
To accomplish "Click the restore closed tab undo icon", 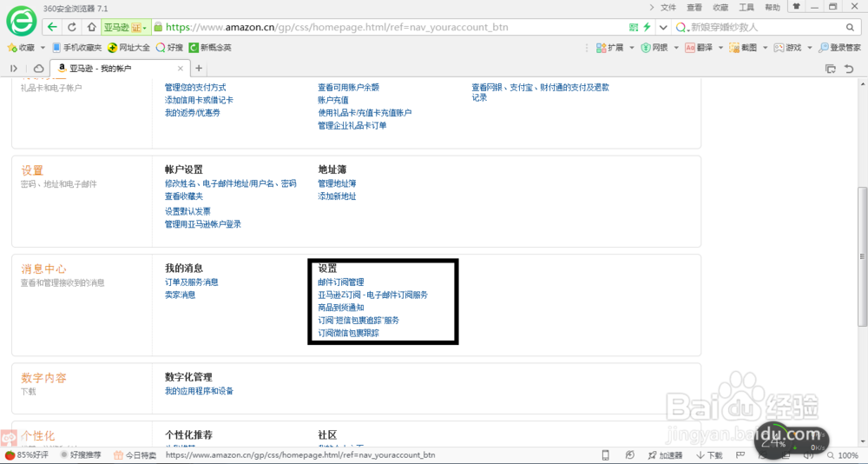I will tap(849, 68).
